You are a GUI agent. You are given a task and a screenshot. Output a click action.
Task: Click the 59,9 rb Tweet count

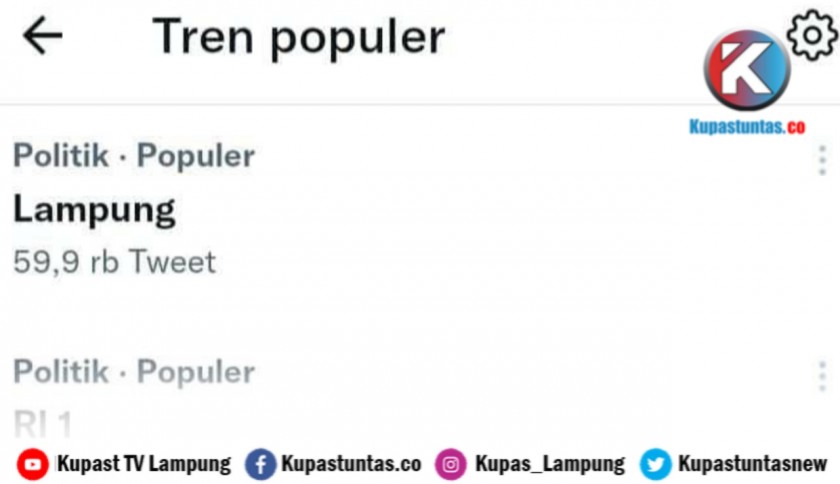point(114,262)
